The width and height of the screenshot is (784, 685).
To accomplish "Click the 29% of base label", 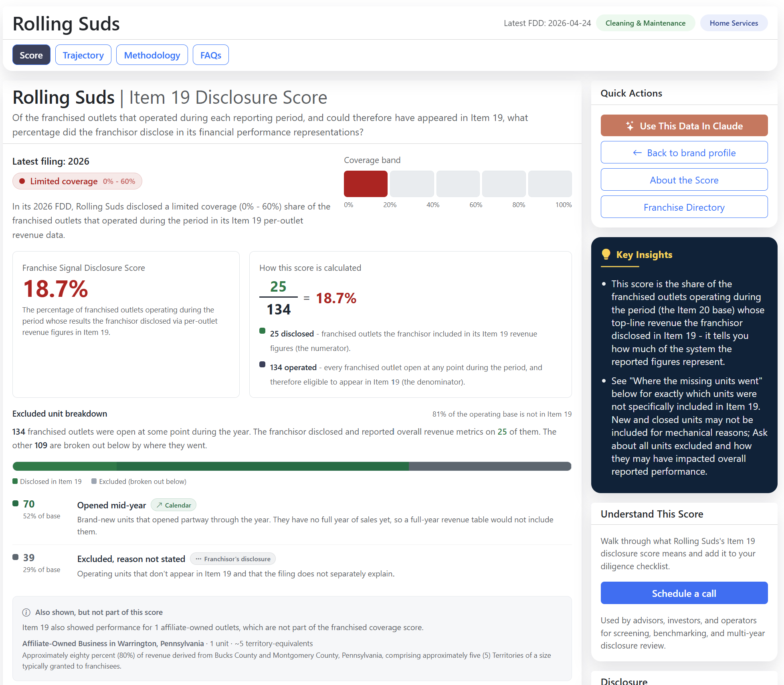I will click(x=42, y=569).
